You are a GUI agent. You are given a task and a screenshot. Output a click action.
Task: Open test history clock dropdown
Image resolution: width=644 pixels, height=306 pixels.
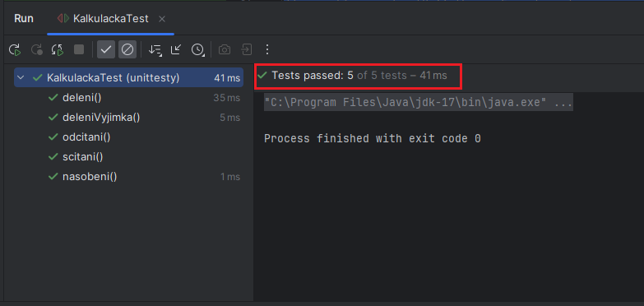tap(198, 50)
